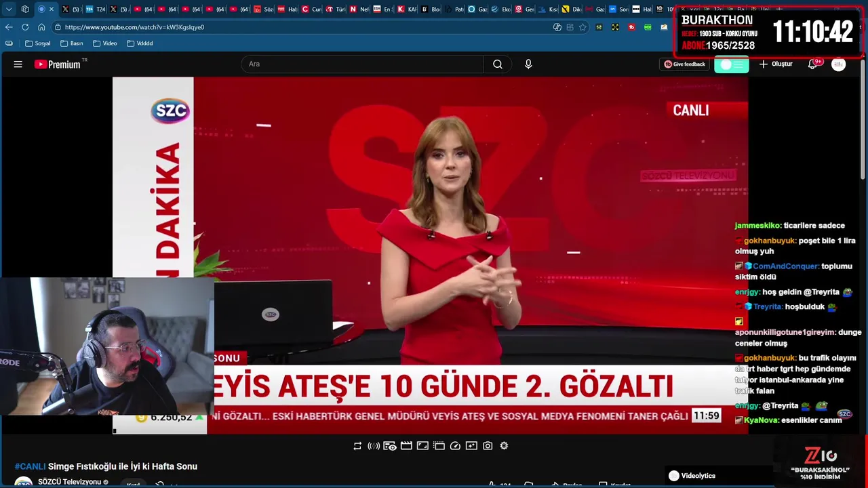Click the split-screen icon in address bar

coord(570,27)
